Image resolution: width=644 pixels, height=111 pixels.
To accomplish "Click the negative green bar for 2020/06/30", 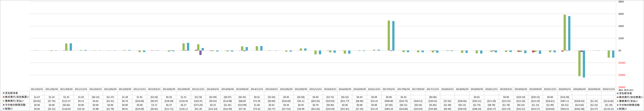I will click(x=579, y=63).
